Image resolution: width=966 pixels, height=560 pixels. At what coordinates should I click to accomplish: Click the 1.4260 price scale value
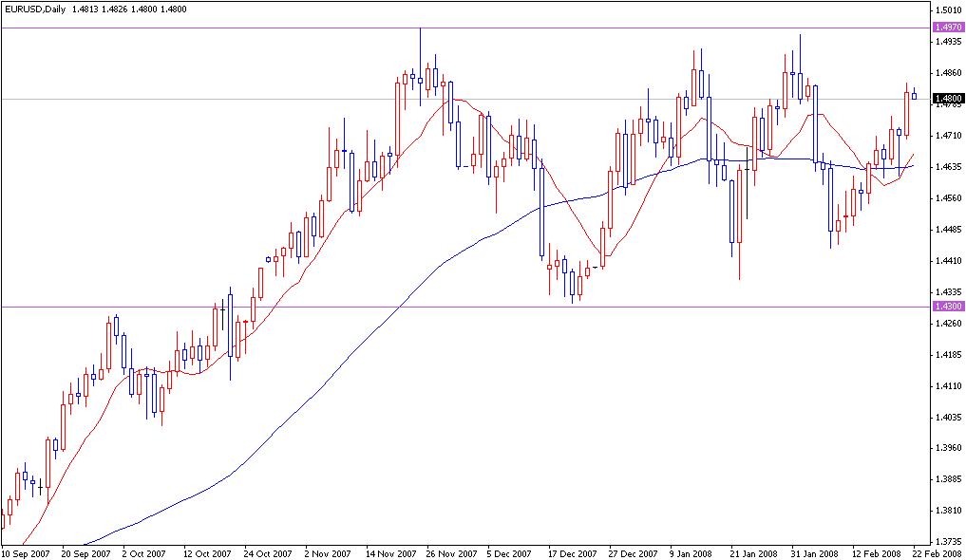(949, 324)
